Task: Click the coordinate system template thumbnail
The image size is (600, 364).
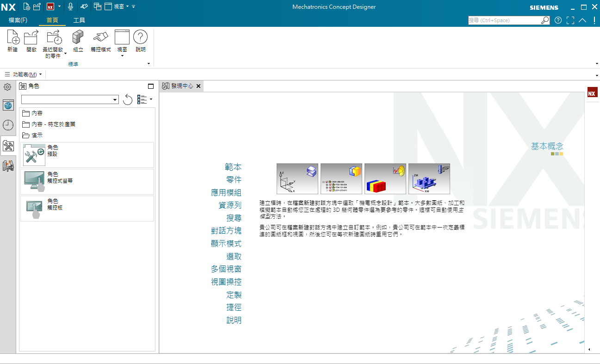Action: point(297,179)
